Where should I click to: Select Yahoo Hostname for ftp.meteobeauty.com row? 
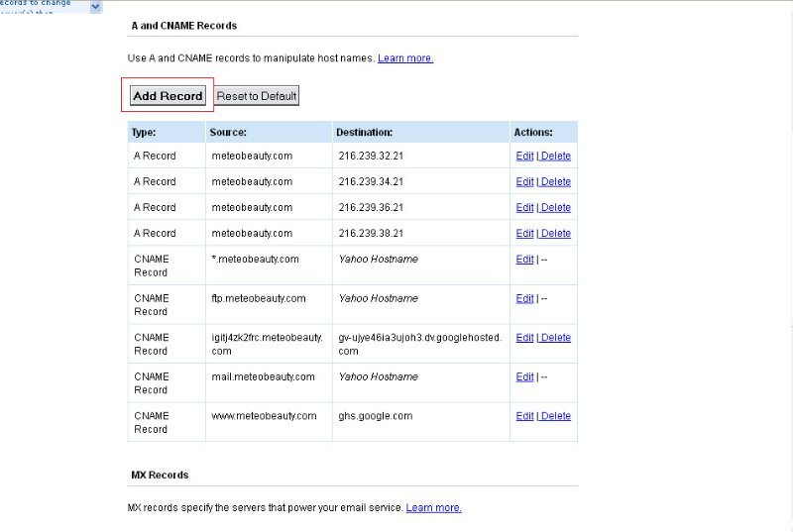pyautogui.click(x=379, y=298)
